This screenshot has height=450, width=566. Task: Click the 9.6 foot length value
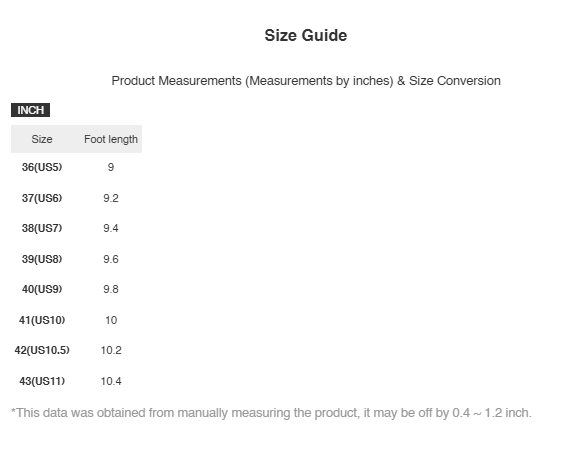(x=111, y=259)
